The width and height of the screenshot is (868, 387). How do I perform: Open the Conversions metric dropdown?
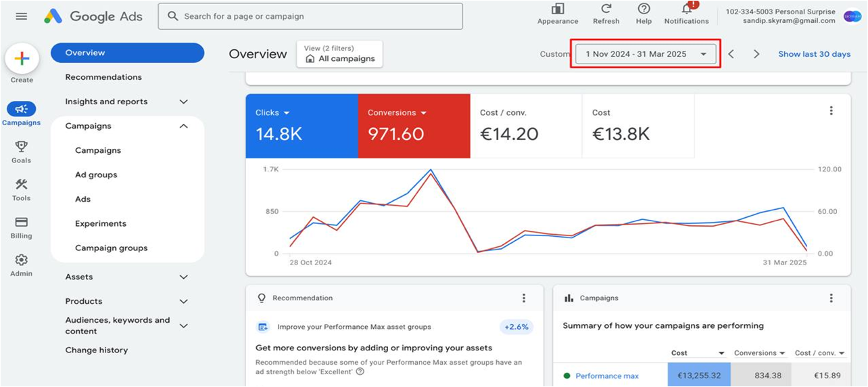pos(424,113)
